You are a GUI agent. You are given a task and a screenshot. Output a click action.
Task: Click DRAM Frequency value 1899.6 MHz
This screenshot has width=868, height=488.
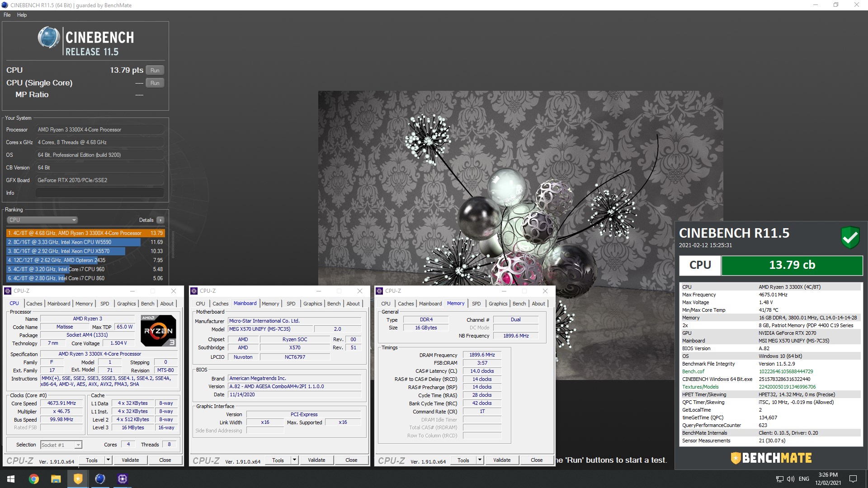point(482,355)
